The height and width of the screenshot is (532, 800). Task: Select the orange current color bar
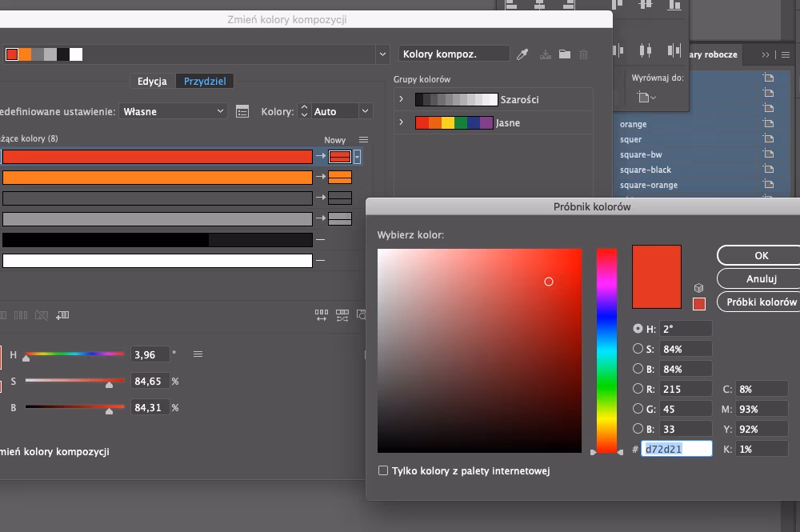pyautogui.click(x=158, y=178)
